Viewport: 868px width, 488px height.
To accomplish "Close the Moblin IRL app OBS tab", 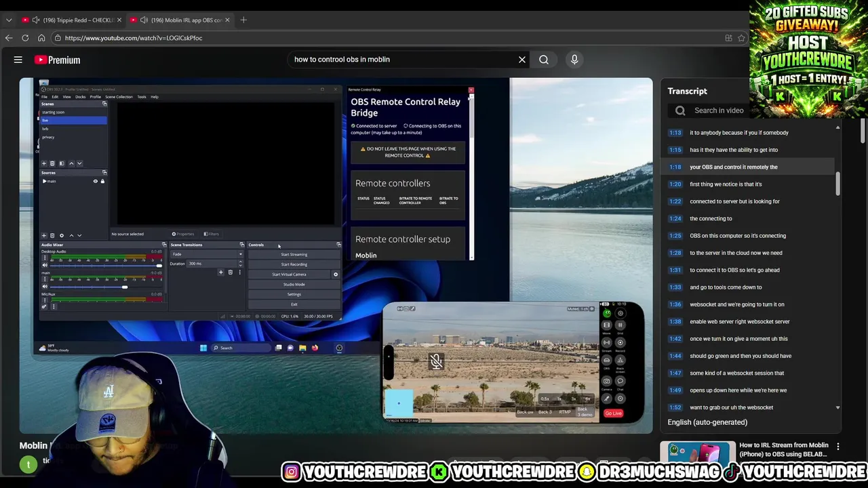I will (x=227, y=20).
